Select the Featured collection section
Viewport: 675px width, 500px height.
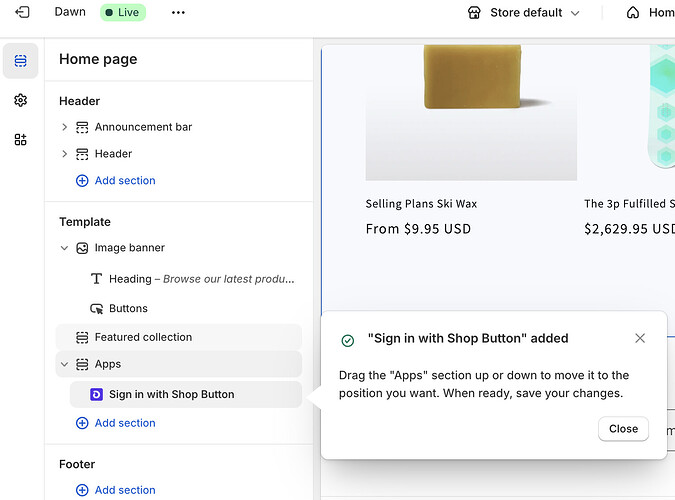[x=143, y=338]
